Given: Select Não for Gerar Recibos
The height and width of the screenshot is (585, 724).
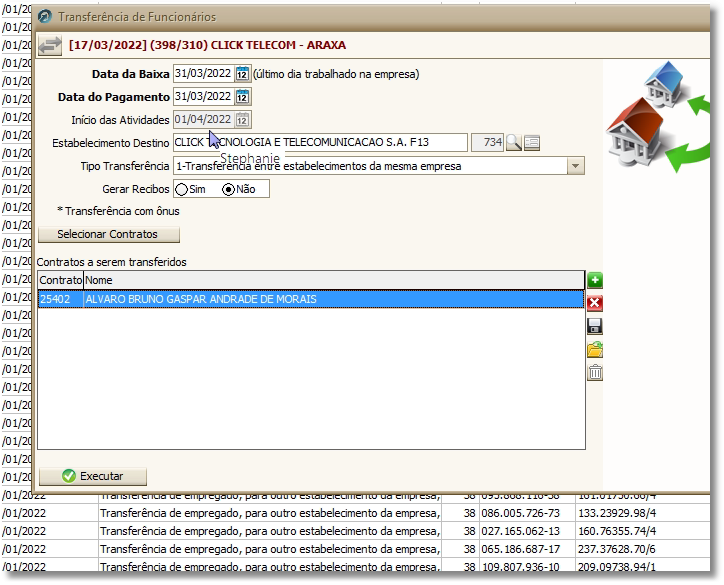Looking at the screenshot, I should point(228,189).
